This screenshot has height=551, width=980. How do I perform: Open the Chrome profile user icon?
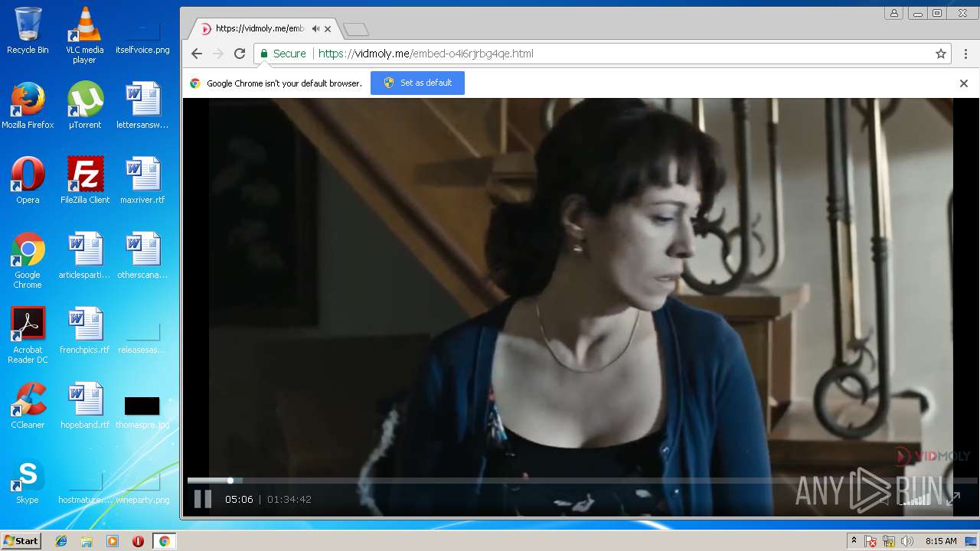[893, 13]
